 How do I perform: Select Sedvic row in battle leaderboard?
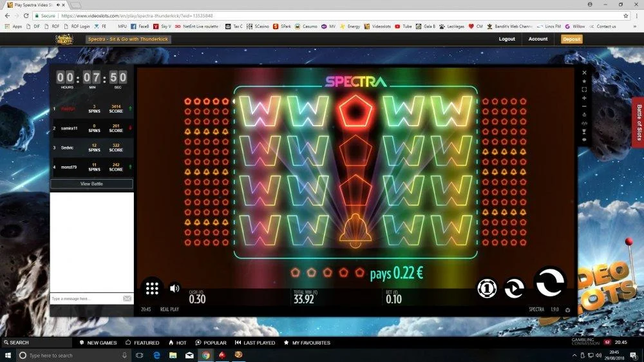(92, 148)
